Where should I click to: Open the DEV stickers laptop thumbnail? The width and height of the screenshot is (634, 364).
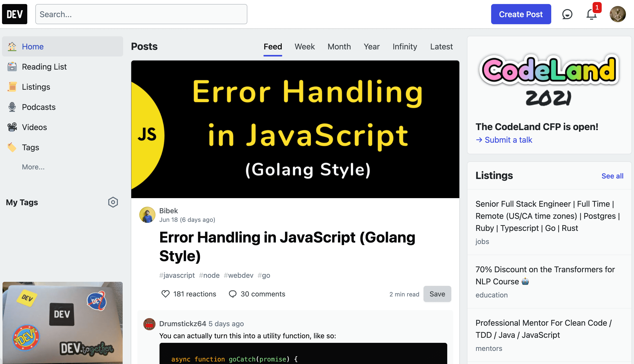(62, 323)
